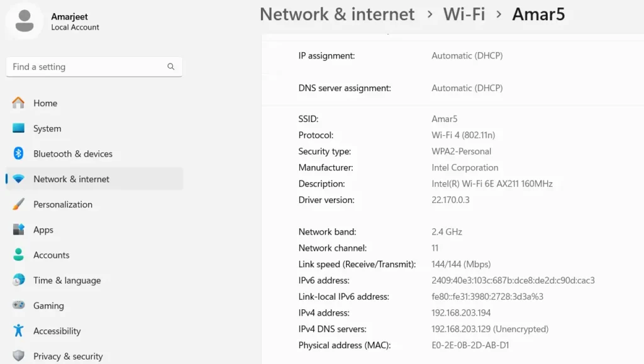
Task: Open System settings via its laptop icon
Action: 18,128
